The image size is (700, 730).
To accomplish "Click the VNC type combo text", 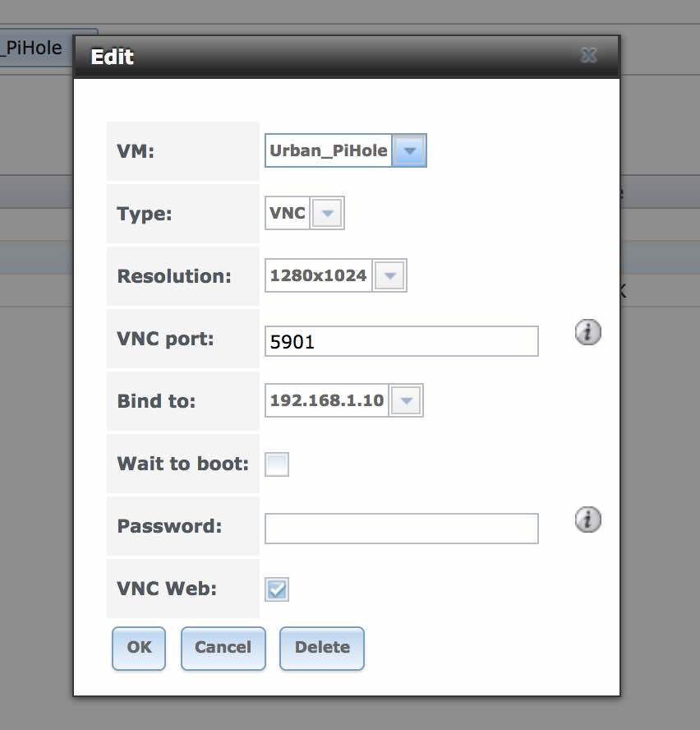I will click(288, 213).
